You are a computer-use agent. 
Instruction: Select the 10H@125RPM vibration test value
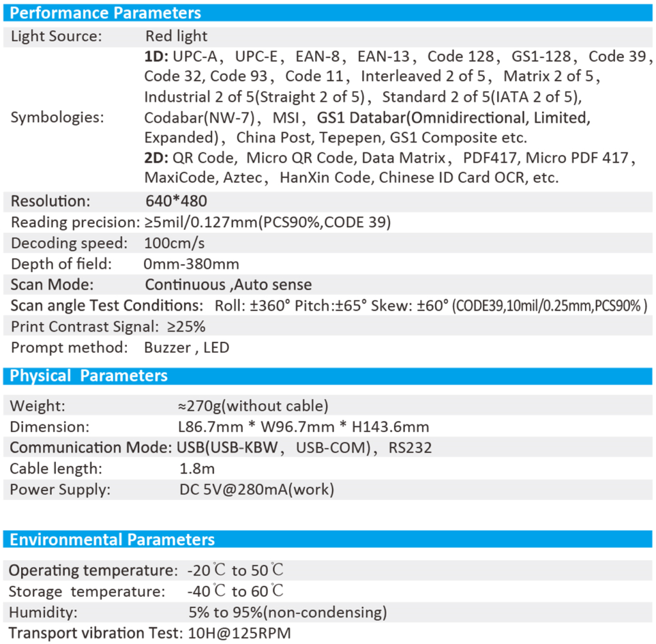pos(240,634)
